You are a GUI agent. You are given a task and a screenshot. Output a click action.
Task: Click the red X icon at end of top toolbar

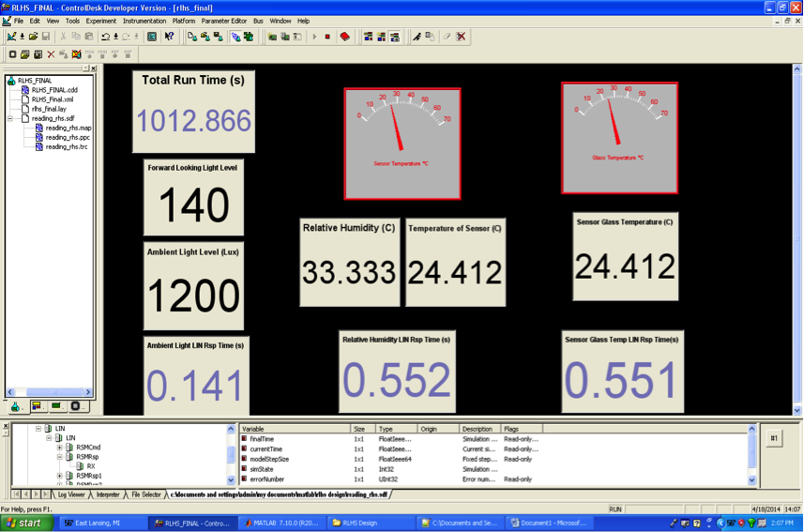[461, 37]
